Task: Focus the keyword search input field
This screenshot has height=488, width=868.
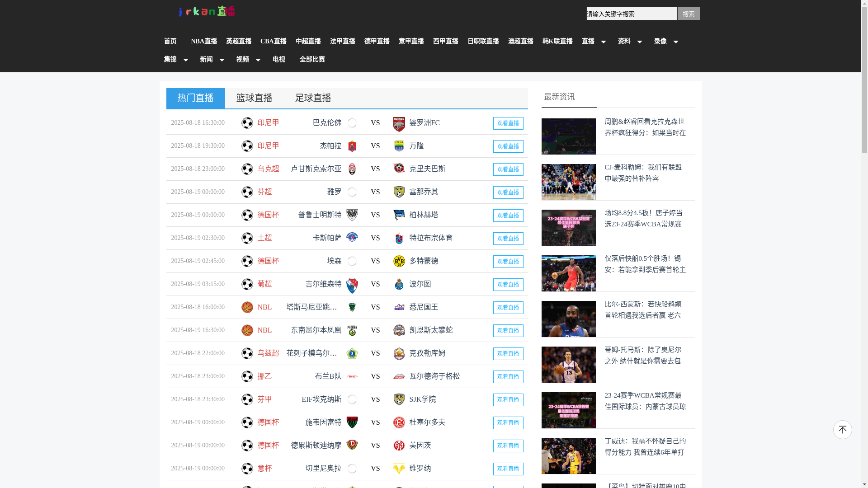Action: click(632, 14)
